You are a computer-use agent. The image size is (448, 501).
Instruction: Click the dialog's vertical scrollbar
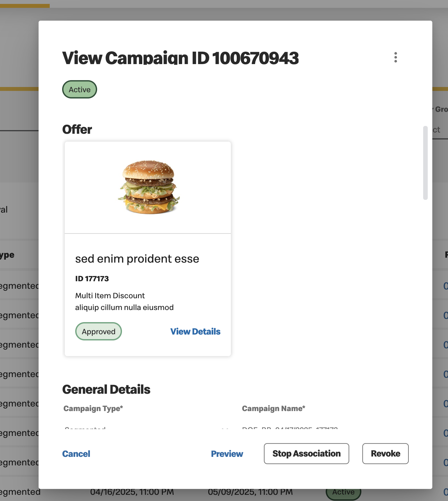point(425,163)
